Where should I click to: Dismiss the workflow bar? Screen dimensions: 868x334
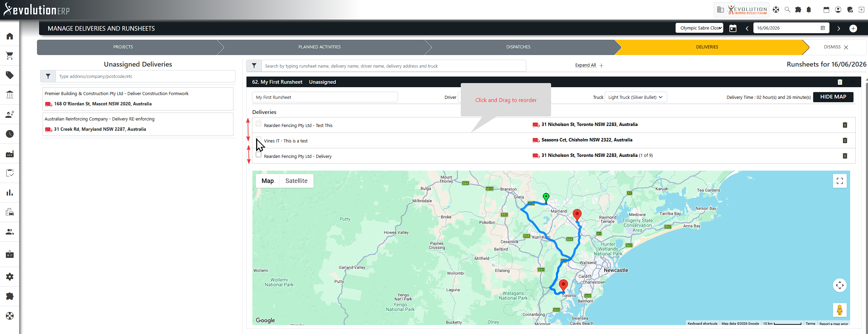836,47
